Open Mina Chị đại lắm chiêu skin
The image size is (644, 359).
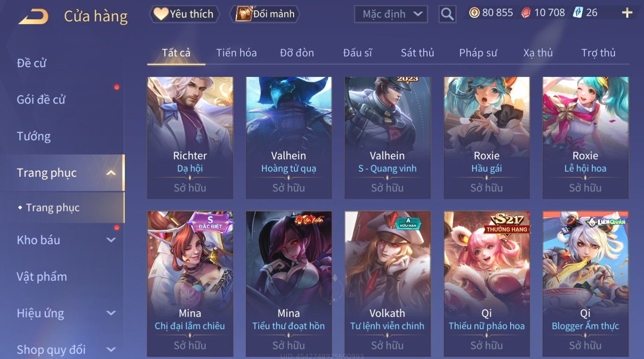coord(190,284)
